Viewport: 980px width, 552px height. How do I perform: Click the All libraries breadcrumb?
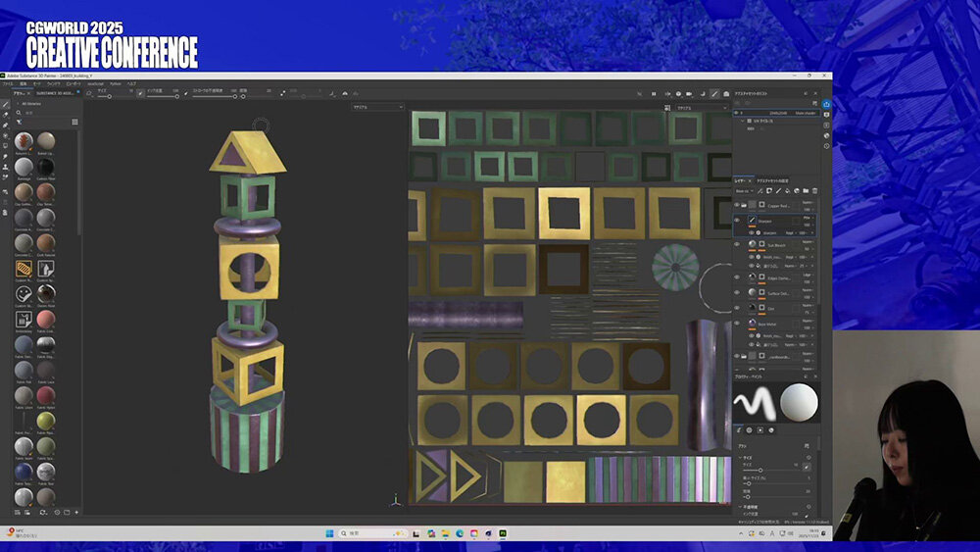point(33,103)
